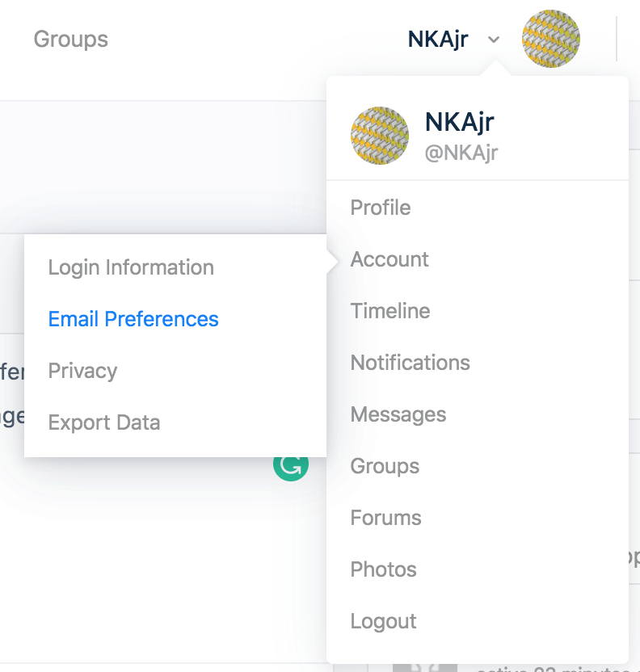The image size is (640, 672).
Task: Open Login Information submenu item
Action: coord(131,268)
